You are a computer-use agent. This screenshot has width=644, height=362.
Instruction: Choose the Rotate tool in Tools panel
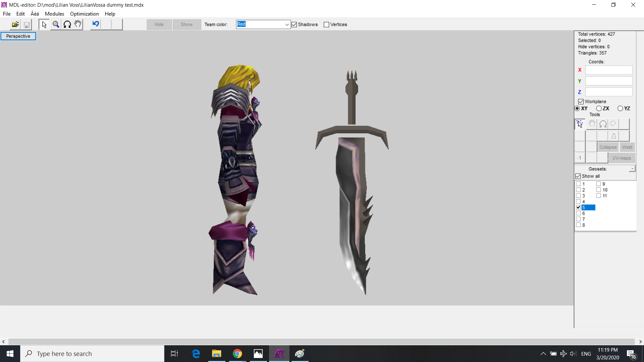click(603, 124)
